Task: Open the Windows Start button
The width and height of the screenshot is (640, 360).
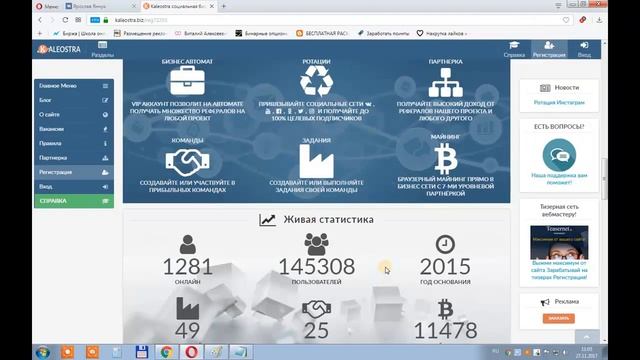Action: 43,352
